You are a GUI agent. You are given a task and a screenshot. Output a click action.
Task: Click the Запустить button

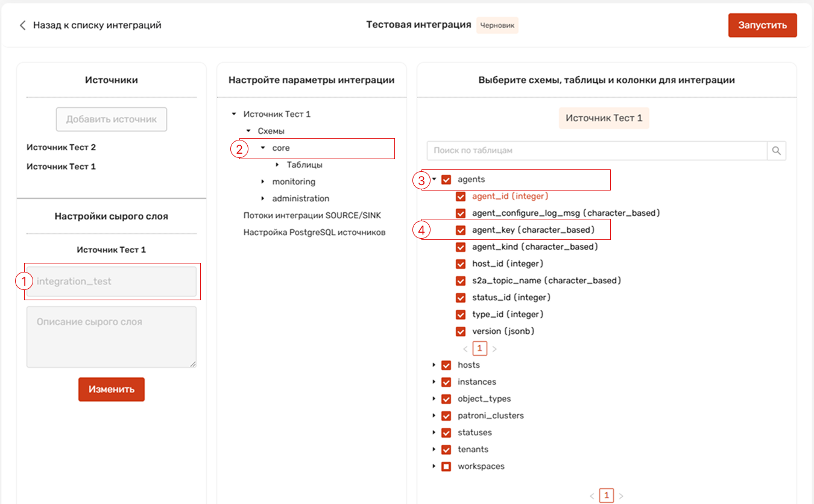763,25
